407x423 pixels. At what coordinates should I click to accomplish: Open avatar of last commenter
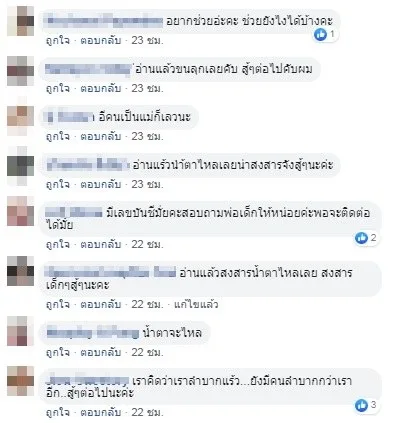(21, 381)
